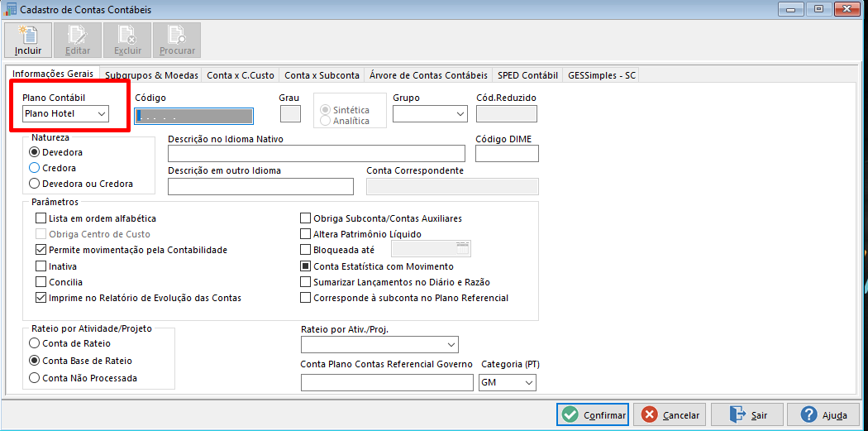Select Conta Base de Rateio radio
Screen dimensions: 868x431
35,361
